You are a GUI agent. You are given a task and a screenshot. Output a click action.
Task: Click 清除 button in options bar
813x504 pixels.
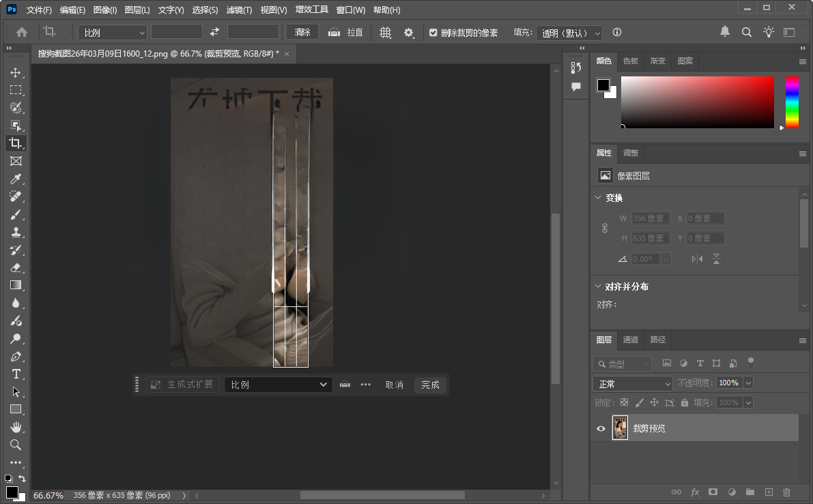tap(302, 32)
